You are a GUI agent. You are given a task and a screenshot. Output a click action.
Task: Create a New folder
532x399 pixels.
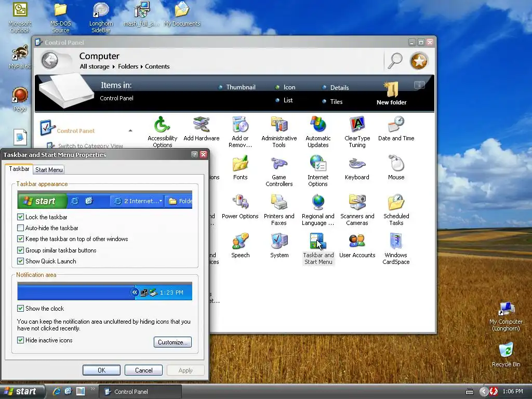391,94
